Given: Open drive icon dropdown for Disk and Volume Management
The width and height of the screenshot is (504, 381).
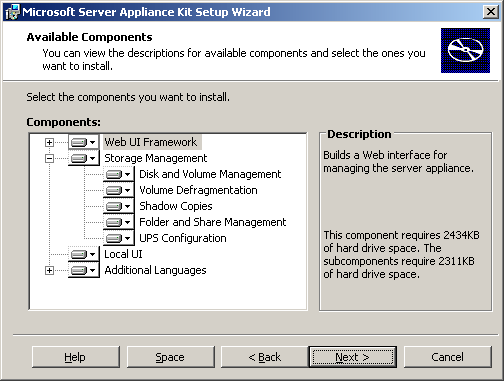Looking at the screenshot, I should click(x=119, y=174).
